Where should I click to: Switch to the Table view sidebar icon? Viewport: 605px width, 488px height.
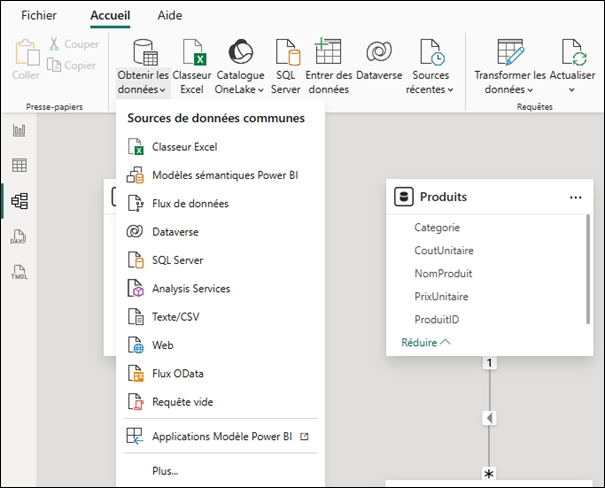pos(19,165)
